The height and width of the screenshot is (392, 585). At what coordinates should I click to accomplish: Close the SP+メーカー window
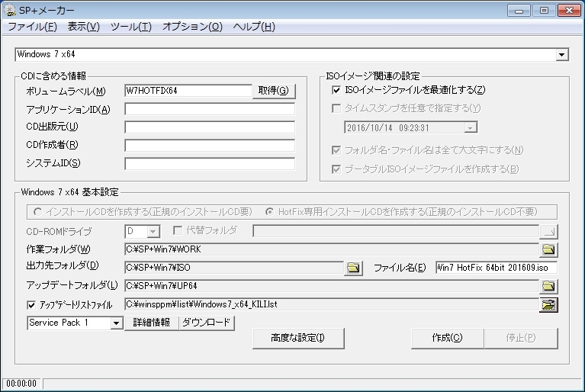point(569,11)
